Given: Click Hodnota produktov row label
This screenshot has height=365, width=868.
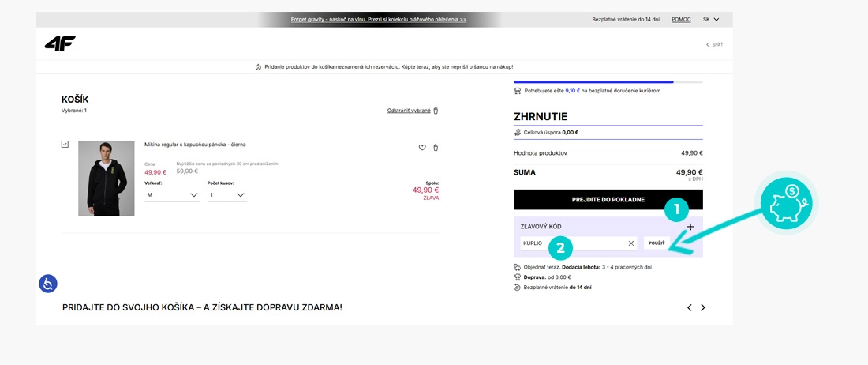Looking at the screenshot, I should (541, 152).
